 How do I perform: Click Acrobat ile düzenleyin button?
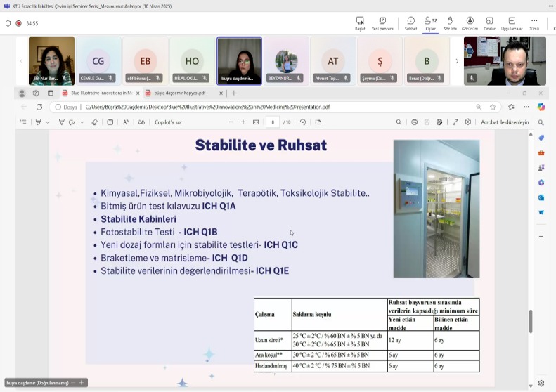tap(504, 122)
